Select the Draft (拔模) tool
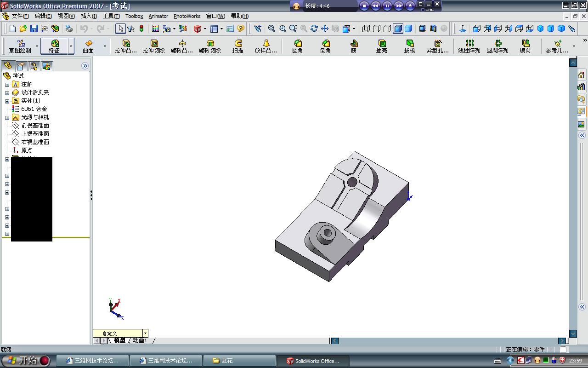This screenshot has width=588, height=368. pyautogui.click(x=410, y=46)
